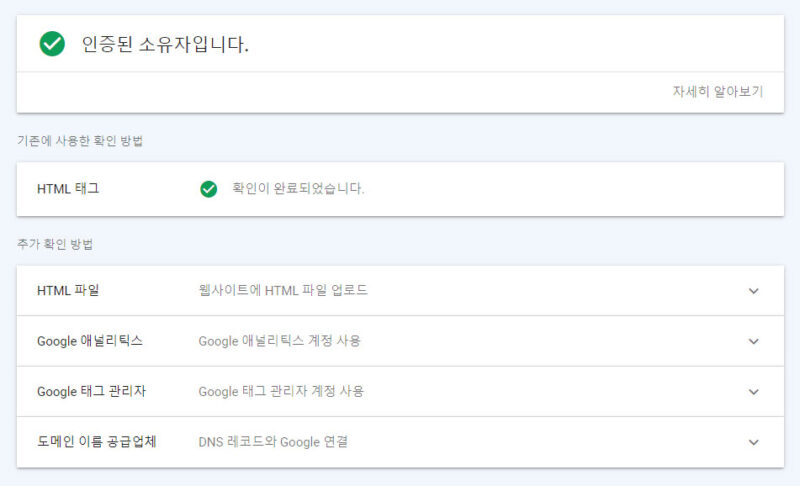Click the small green checkmark beside HTML 태그

208,189
